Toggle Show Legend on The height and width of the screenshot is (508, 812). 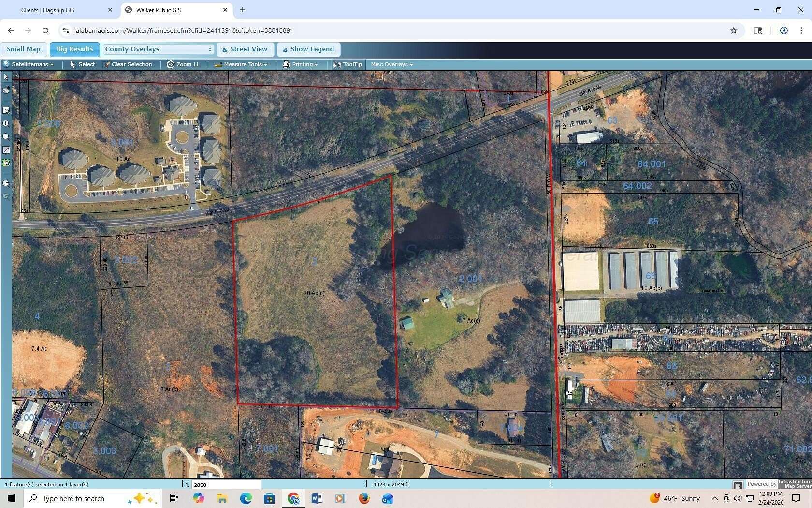(308, 49)
